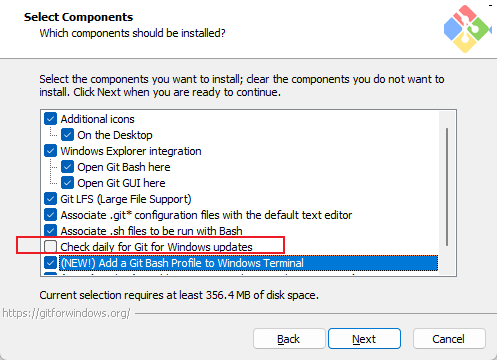Cancel the Git installation

point(449,339)
